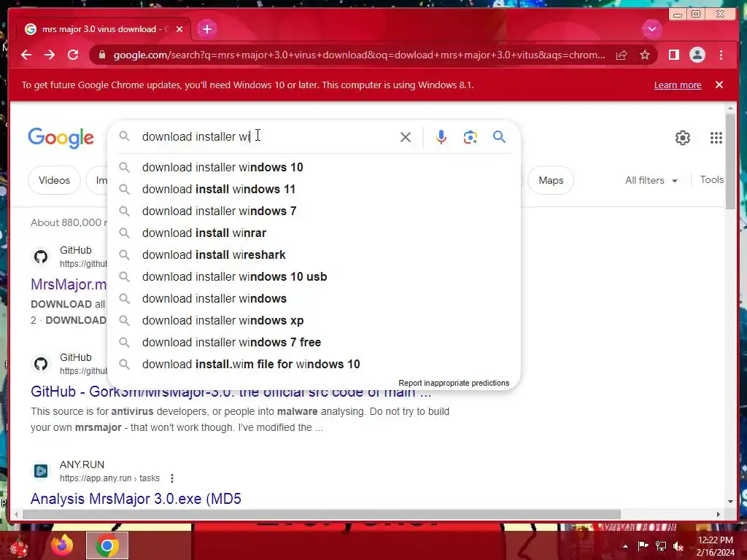This screenshot has width=747, height=560.
Task: Clear the search box text
Action: tap(406, 137)
